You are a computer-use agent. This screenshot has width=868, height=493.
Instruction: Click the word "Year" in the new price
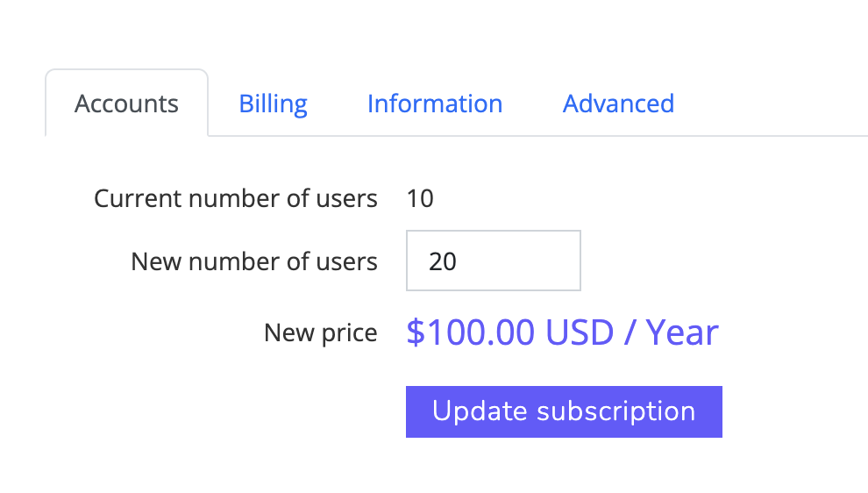point(682,333)
